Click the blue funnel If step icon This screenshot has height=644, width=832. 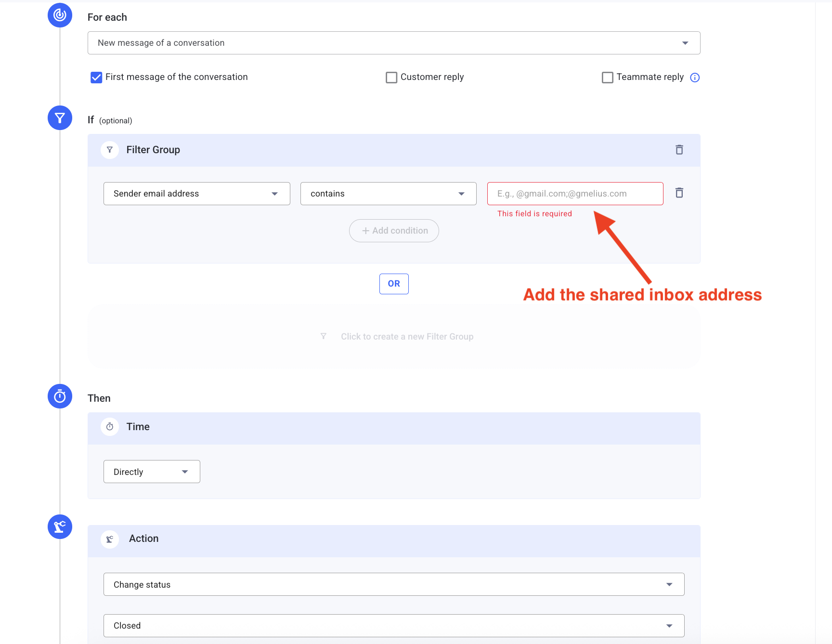point(60,118)
